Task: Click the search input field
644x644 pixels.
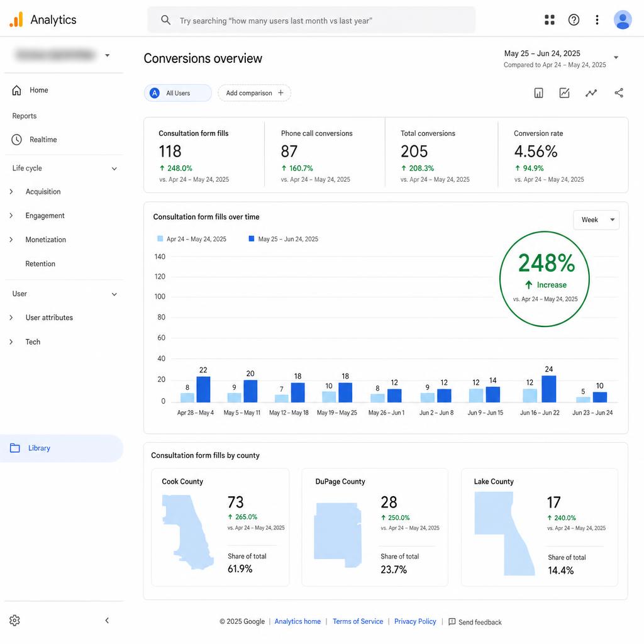Action: click(311, 20)
